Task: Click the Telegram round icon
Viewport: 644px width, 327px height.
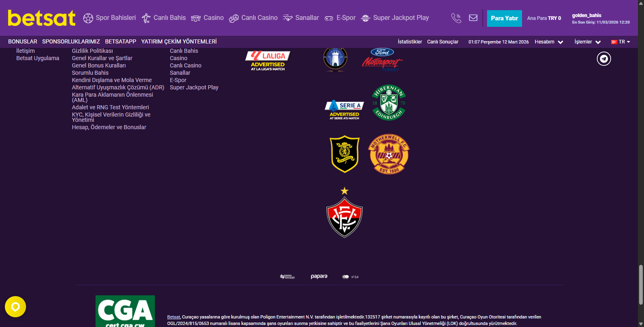Action: click(x=604, y=59)
